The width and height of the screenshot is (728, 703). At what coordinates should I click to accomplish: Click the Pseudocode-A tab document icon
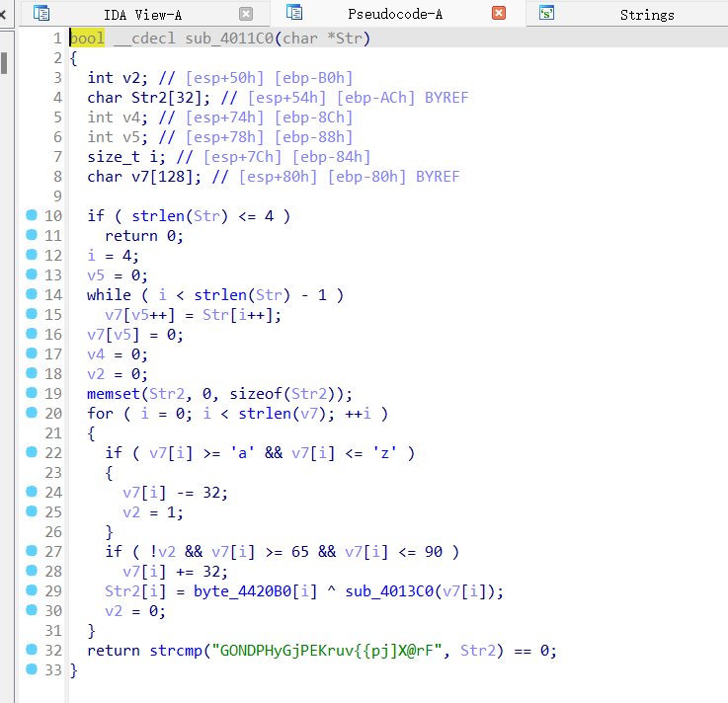(294, 12)
